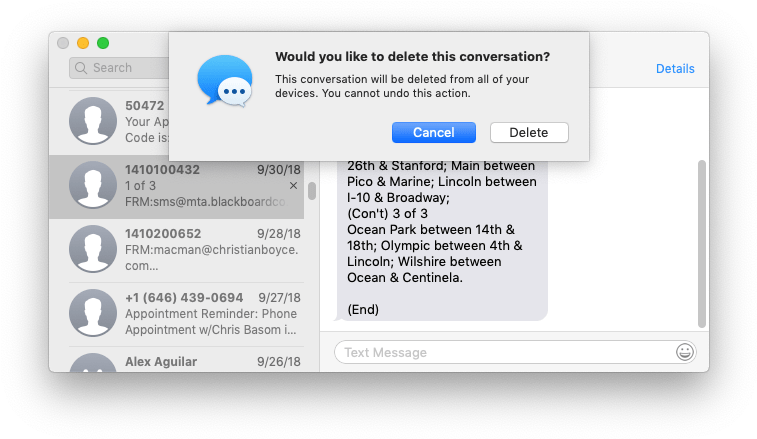
Task: Click the 9/28/18 date label
Action: (x=279, y=234)
